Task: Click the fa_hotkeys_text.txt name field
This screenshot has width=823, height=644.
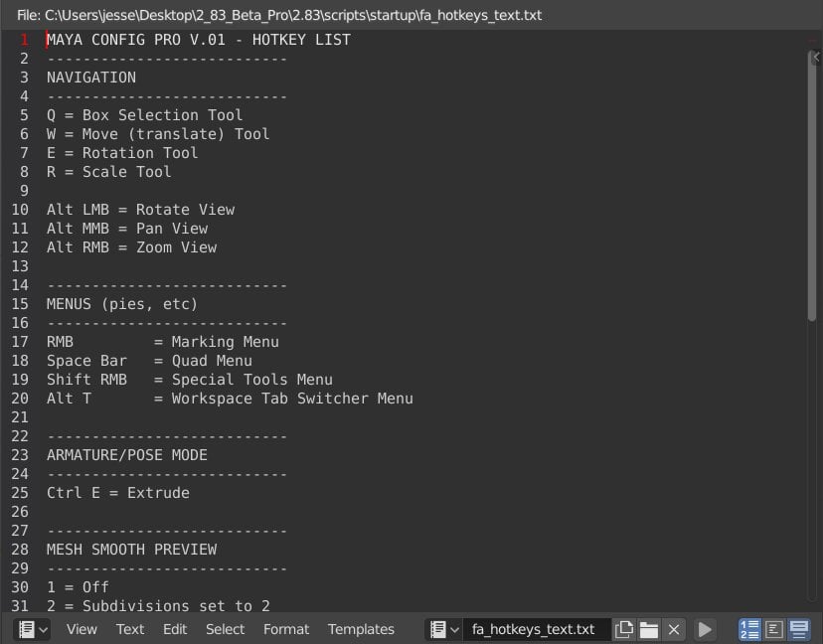Action: pos(537,629)
